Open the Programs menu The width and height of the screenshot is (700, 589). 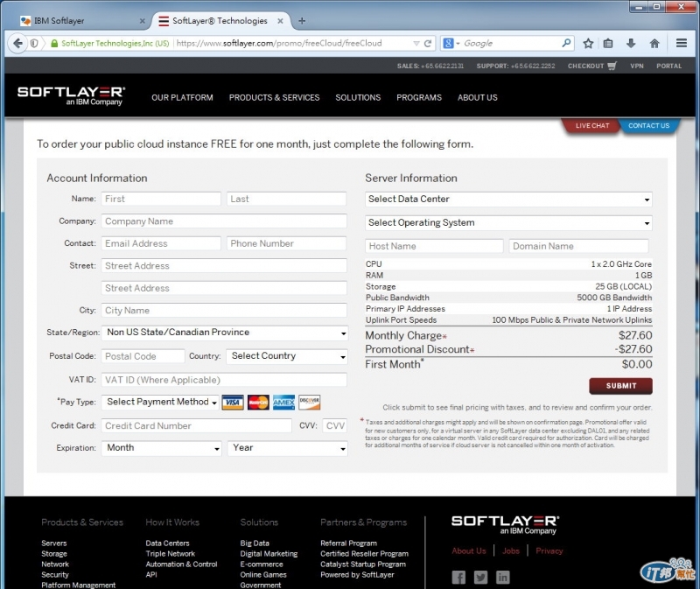pyautogui.click(x=419, y=97)
